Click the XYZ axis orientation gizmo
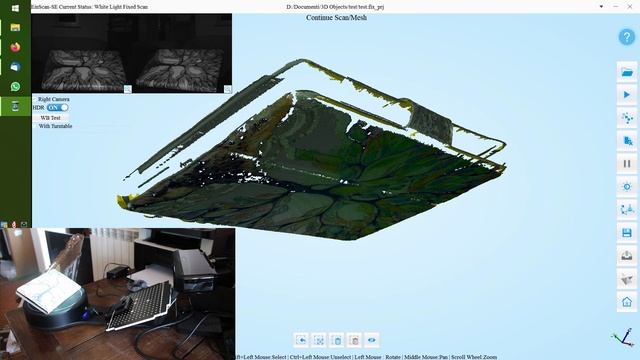 coord(623,339)
